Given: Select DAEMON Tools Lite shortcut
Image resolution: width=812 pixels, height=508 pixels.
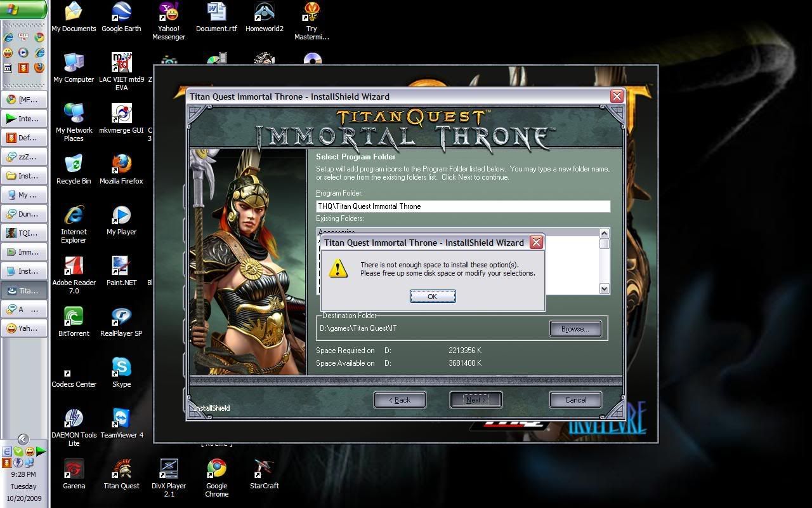Looking at the screenshot, I should coord(74,427).
